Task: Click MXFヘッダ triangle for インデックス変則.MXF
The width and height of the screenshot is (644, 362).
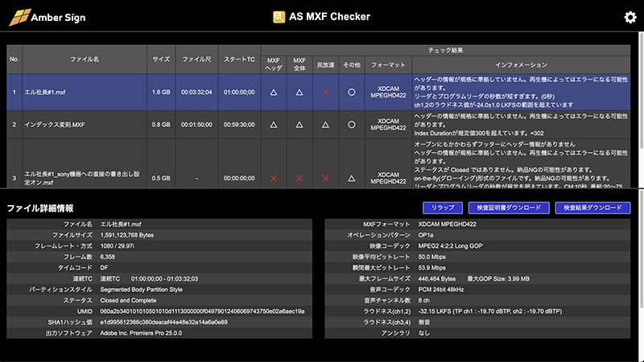Action: coord(274,125)
